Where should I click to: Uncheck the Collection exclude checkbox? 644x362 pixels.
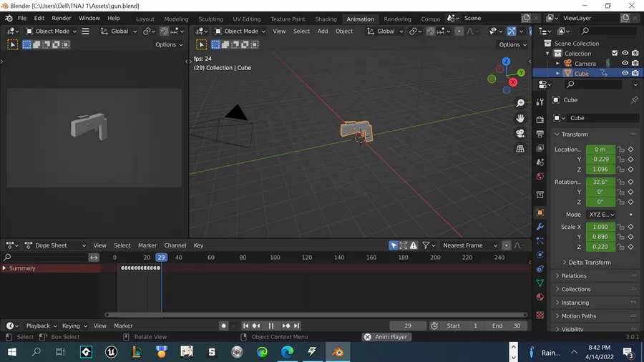(x=615, y=53)
